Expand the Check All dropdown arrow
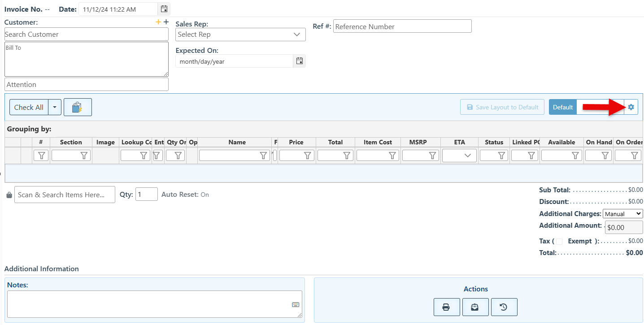The height and width of the screenshot is (325, 644). 54,107
